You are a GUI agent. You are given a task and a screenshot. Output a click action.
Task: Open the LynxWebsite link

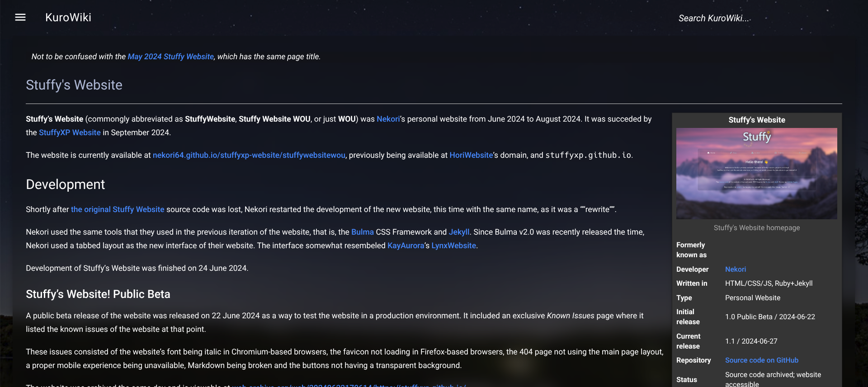453,245
